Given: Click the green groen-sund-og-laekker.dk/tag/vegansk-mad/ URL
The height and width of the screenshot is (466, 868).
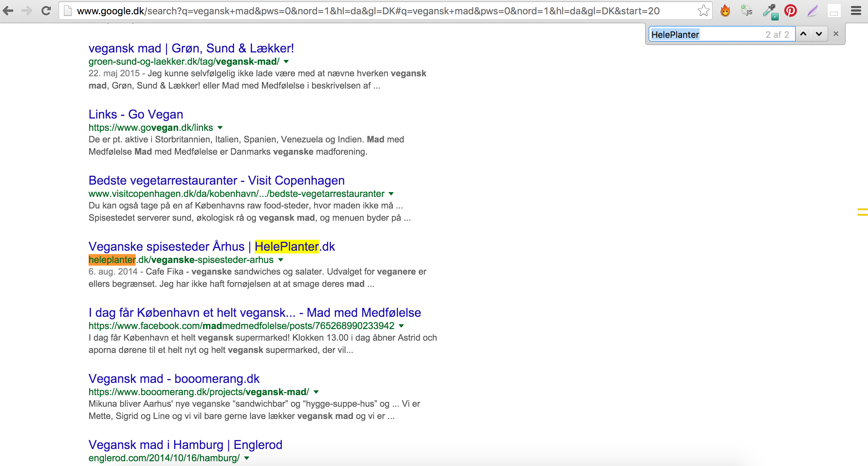Looking at the screenshot, I should pyautogui.click(x=184, y=62).
